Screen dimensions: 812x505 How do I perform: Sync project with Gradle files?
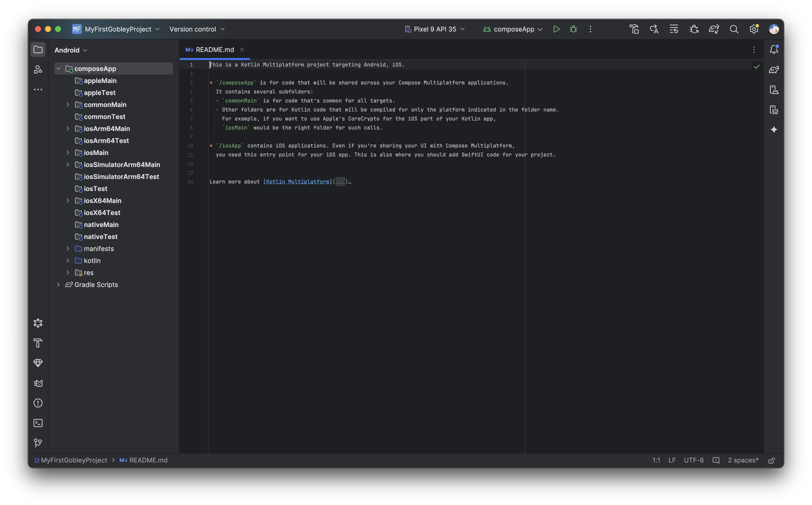tap(714, 29)
